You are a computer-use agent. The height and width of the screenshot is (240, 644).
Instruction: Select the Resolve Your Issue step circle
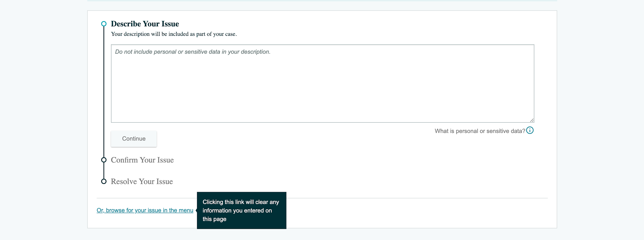point(104,181)
